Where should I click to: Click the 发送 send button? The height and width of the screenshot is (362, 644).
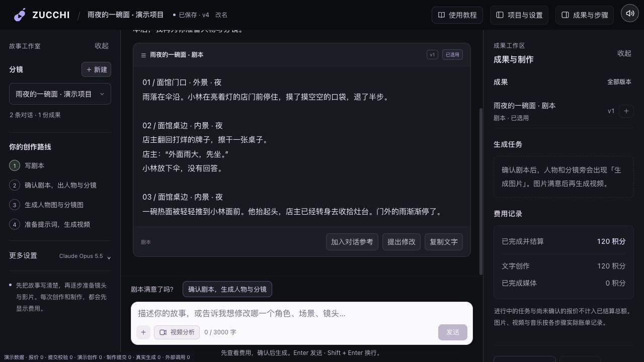coord(453,332)
